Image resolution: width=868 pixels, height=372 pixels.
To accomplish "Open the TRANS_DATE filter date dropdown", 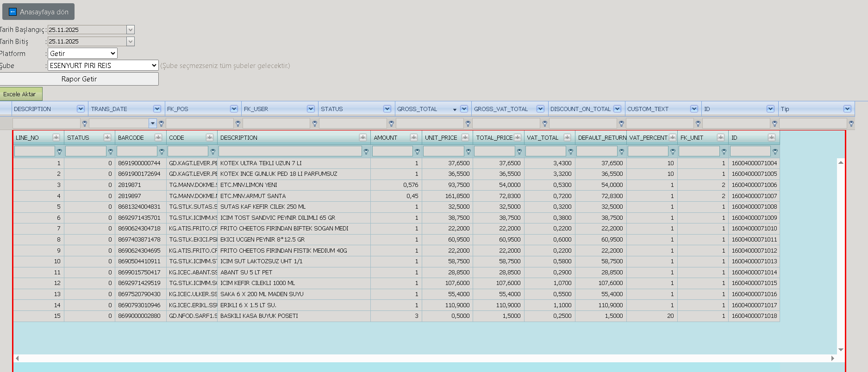I will click(x=153, y=123).
